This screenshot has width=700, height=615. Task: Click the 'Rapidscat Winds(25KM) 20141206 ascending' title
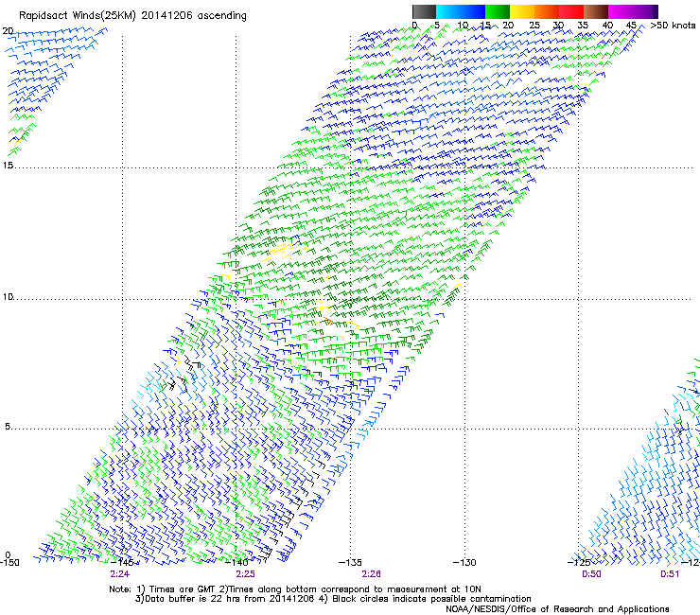point(132,16)
